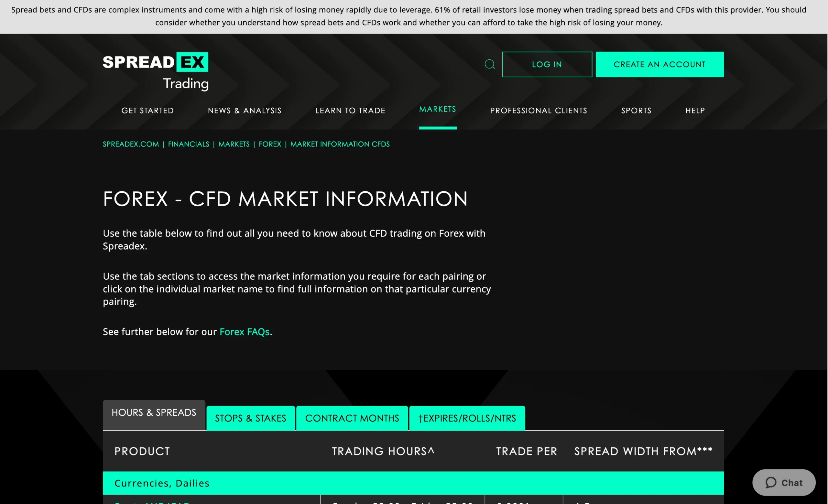Click the risk warning banner text
The image size is (828, 504).
point(409,16)
